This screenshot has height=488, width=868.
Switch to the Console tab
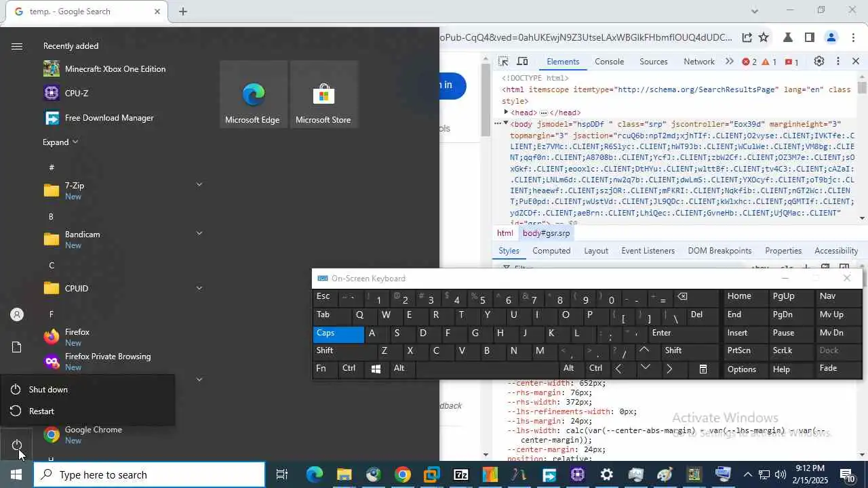point(609,62)
